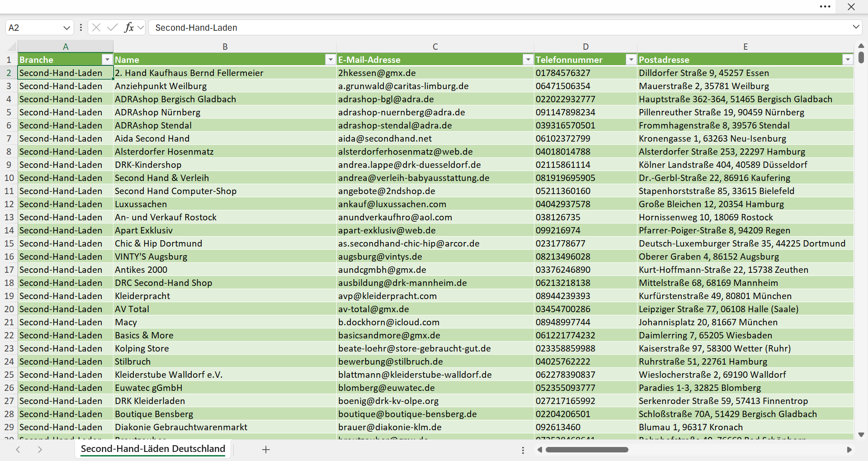Expand the formula bar with the chevron

point(856,27)
